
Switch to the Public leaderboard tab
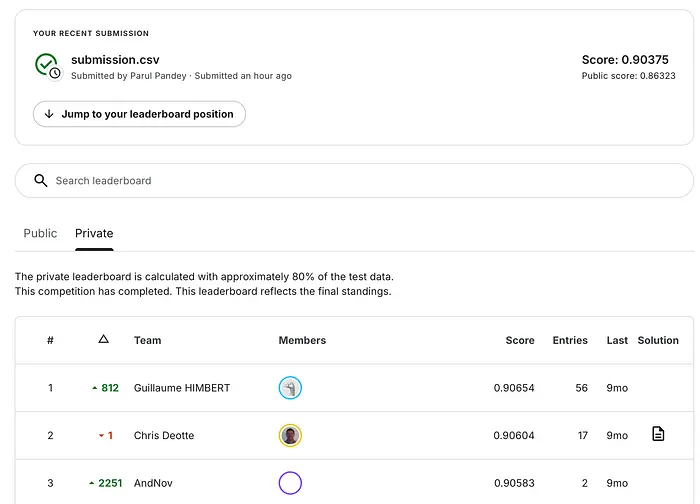[x=40, y=233]
